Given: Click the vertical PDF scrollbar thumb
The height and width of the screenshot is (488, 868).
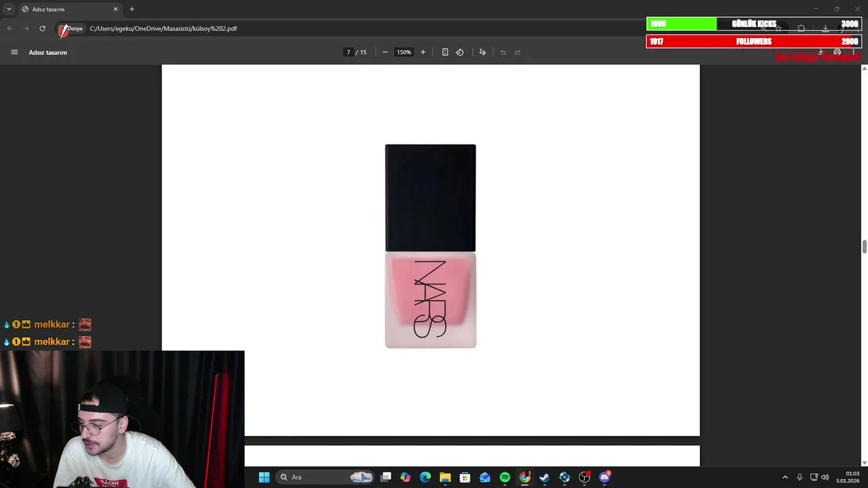Looking at the screenshot, I should coord(865,247).
